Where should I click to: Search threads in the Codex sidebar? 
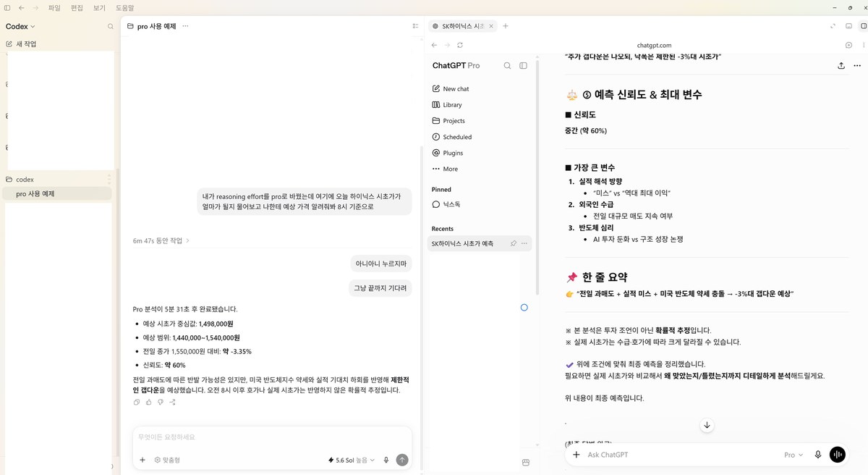click(111, 26)
